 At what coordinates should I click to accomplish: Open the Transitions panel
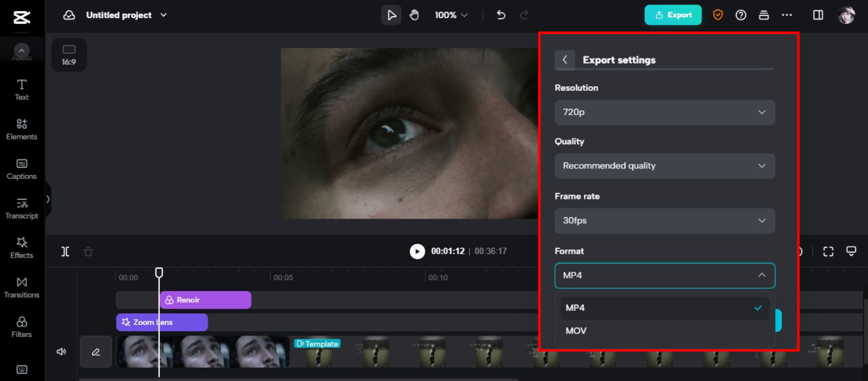pos(21,287)
